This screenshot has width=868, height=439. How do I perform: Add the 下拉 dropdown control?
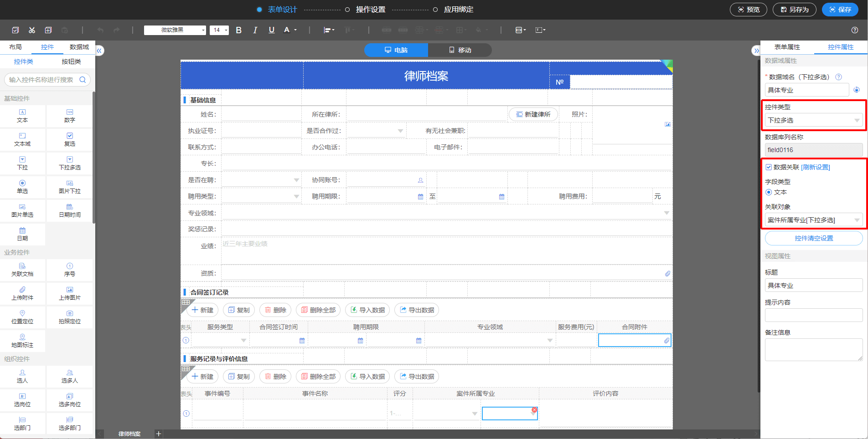point(22,163)
